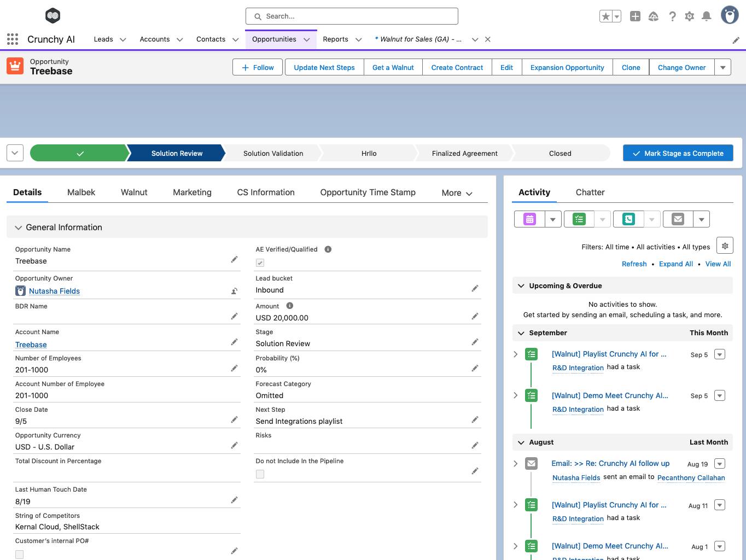Open the activity timeline settings gear
Image resolution: width=746 pixels, height=560 pixels.
tap(725, 246)
